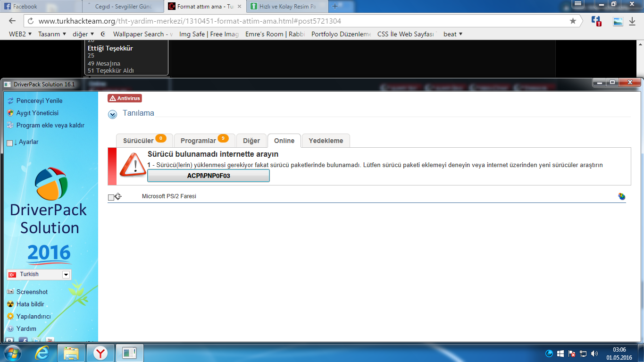Open Program ekle veya kaldır link
644x362 pixels.
pyautogui.click(x=50, y=125)
